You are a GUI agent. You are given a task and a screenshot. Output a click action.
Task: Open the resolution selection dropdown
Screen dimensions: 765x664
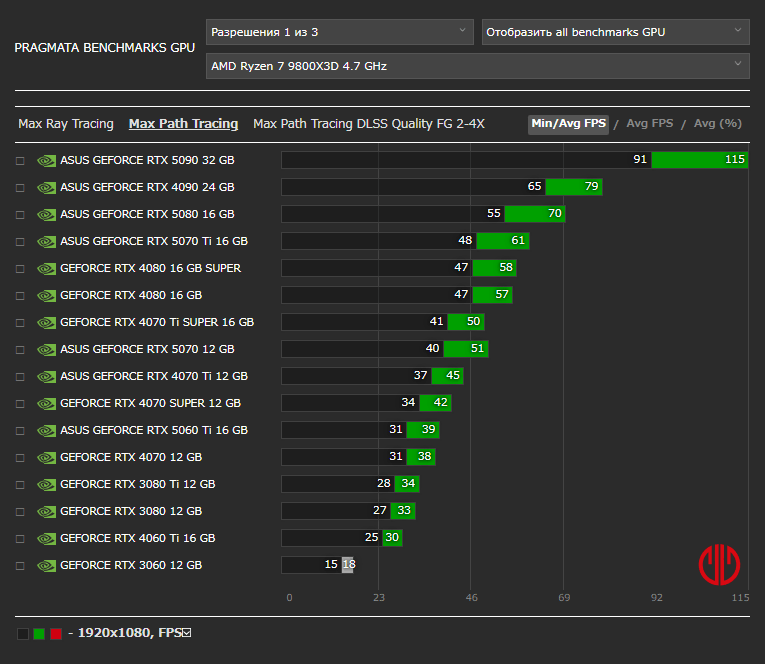pos(339,32)
